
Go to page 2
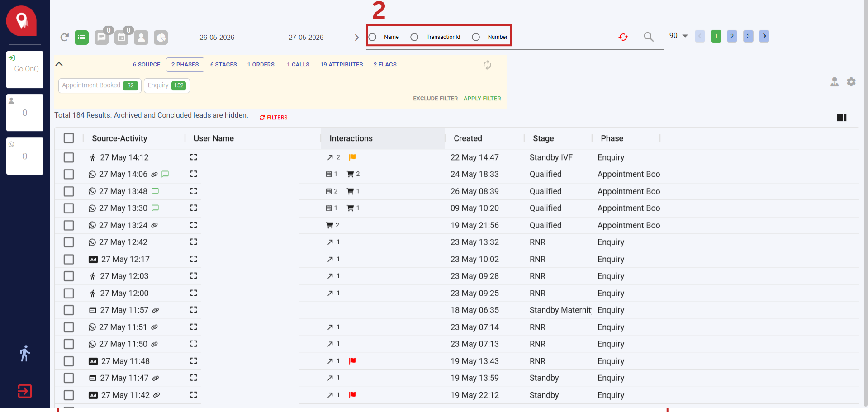pos(732,36)
